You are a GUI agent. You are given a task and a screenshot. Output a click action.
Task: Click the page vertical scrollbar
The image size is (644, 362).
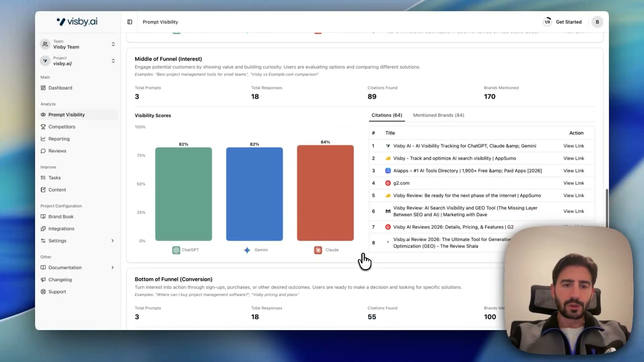(606, 208)
